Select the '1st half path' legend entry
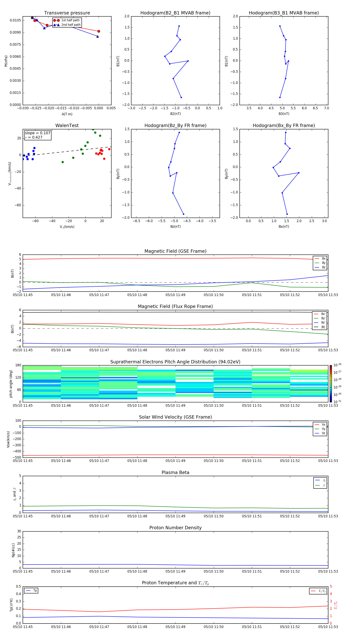Screen dimensions: 351x644 pyautogui.click(x=66, y=20)
